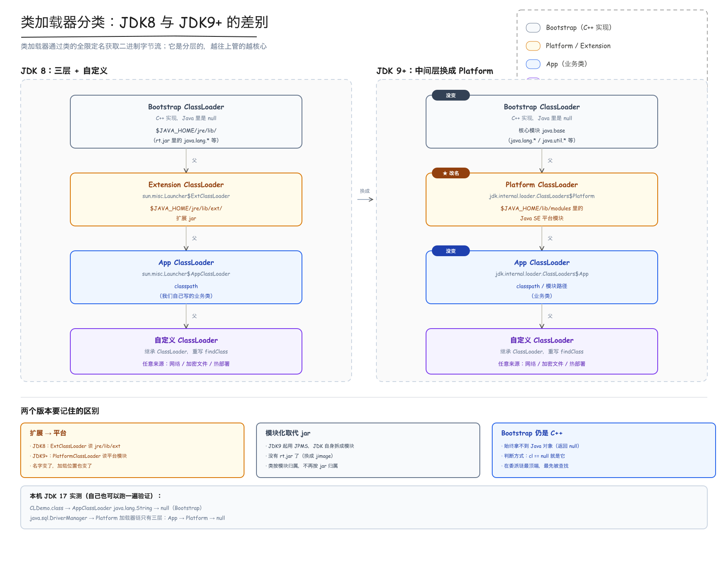Click the '$JAVA_HOME/jre/lib/' path text
Image resolution: width=728 pixels, height=562 pixels.
coord(186,131)
